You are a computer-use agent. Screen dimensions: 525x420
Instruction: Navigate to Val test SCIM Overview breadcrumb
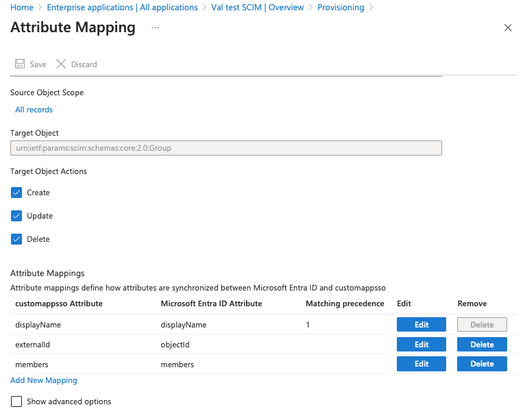258,8
